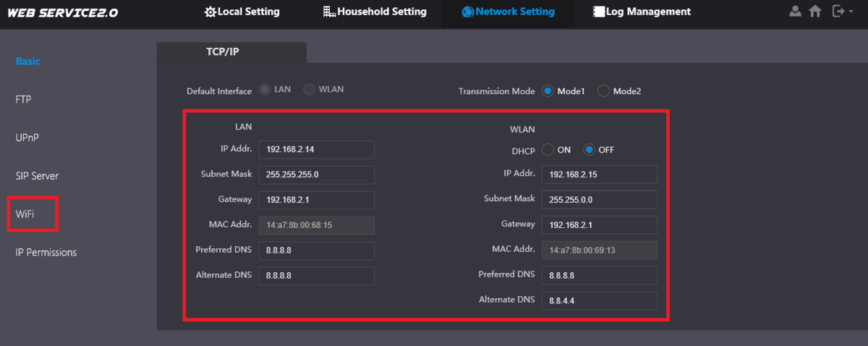The width and height of the screenshot is (868, 346).
Task: Click the LAN IP Addr. field
Action: click(x=316, y=150)
